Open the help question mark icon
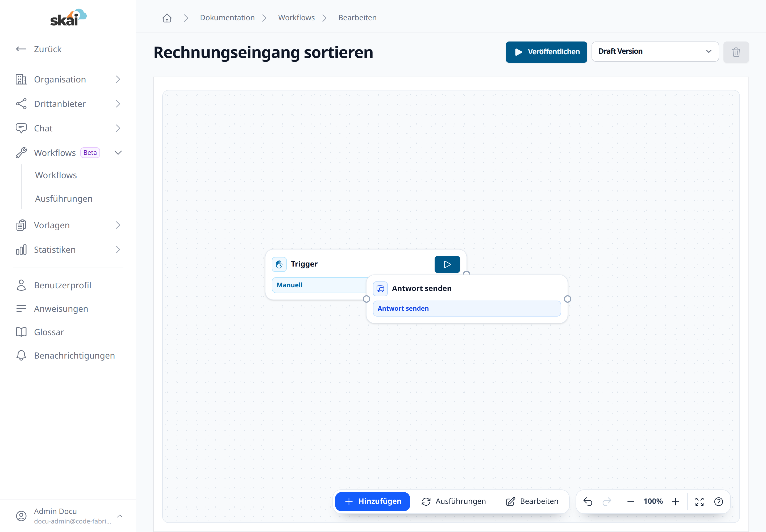Screen dimensions: 766x532 tap(719, 502)
